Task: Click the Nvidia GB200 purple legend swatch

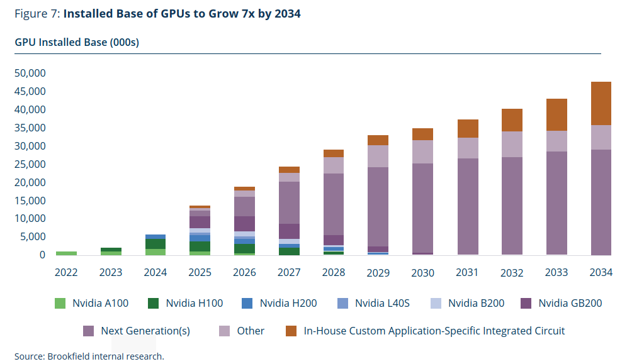Action: (526, 304)
